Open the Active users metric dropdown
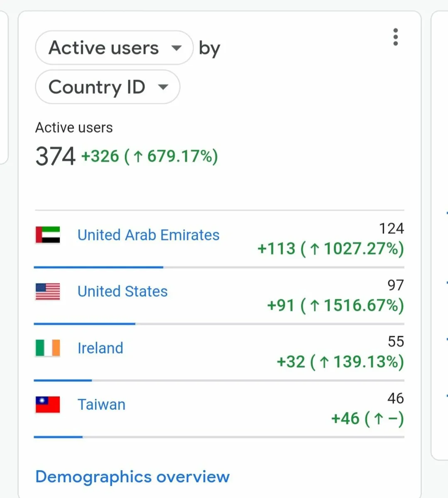Image resolution: width=448 pixels, height=498 pixels. pyautogui.click(x=114, y=48)
